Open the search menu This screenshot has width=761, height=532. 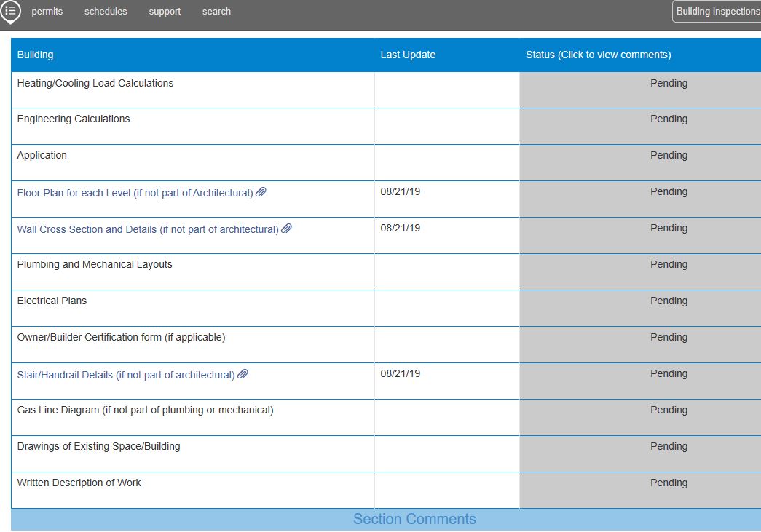pyautogui.click(x=216, y=11)
